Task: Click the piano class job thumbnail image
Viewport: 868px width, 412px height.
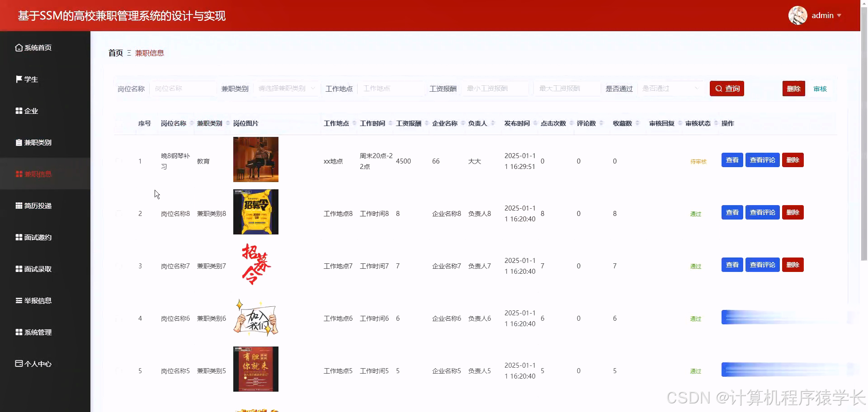Action: [x=256, y=159]
